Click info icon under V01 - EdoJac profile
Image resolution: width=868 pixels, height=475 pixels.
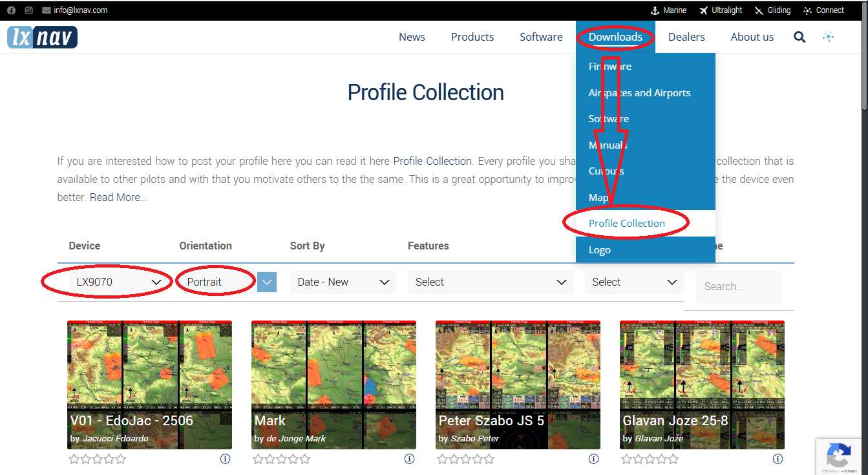click(225, 459)
